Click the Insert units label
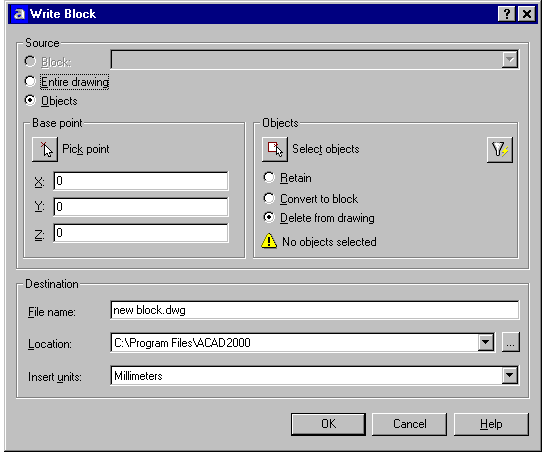The width and height of the screenshot is (546, 454). 55,377
